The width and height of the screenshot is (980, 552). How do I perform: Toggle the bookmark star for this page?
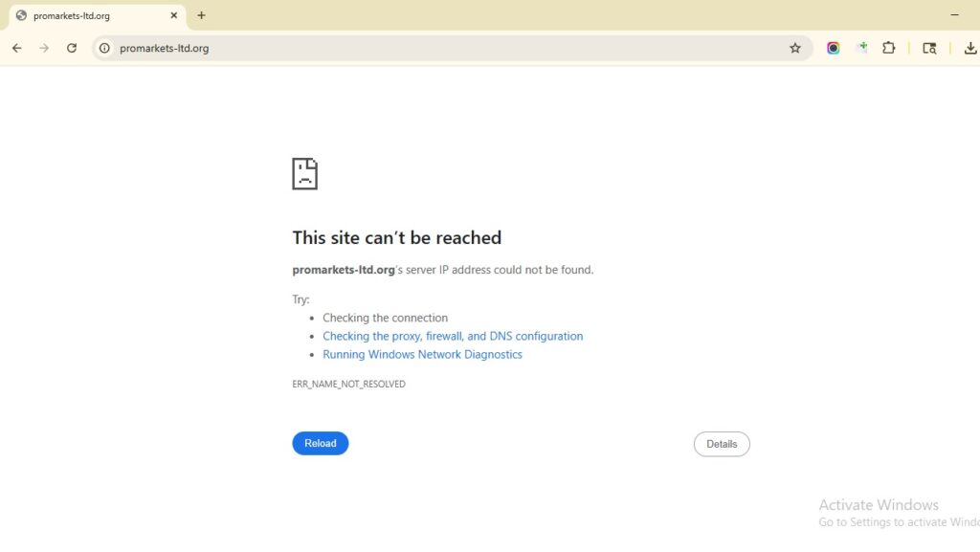tap(795, 47)
